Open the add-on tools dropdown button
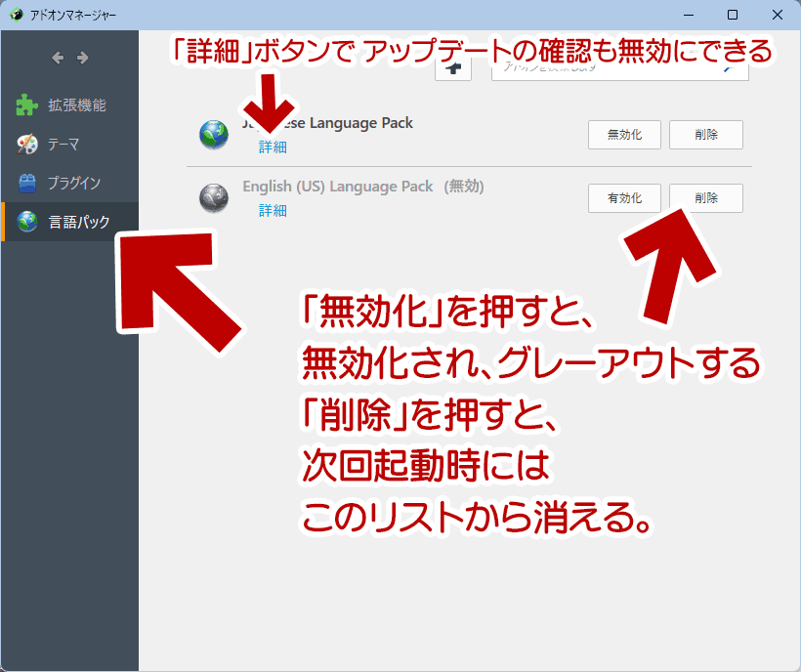Screen dimensions: 801x672 pos(452,67)
